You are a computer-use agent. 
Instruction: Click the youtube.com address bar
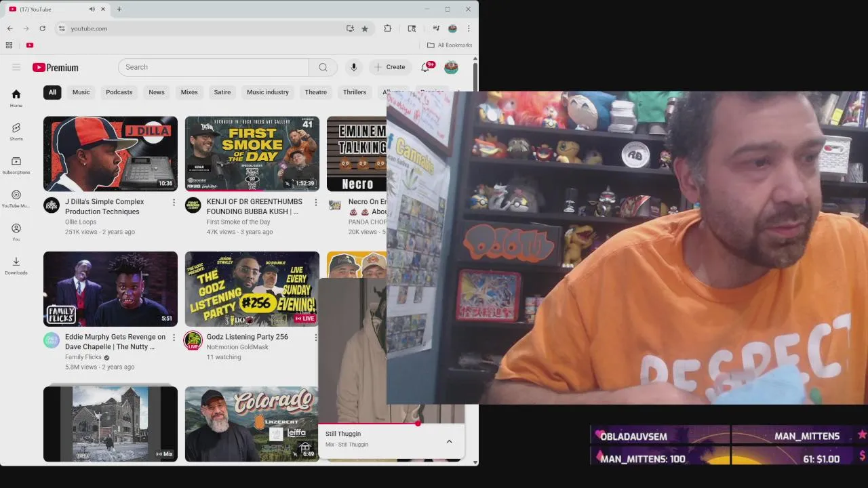coord(203,28)
